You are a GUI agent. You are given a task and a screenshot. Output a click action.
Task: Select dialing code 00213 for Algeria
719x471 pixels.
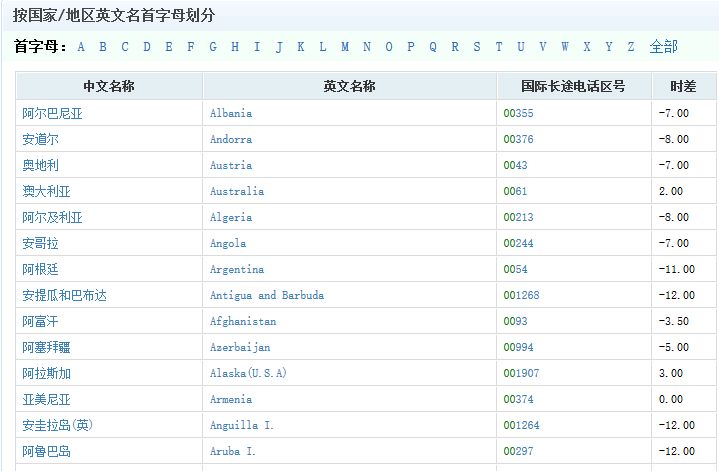518,218
